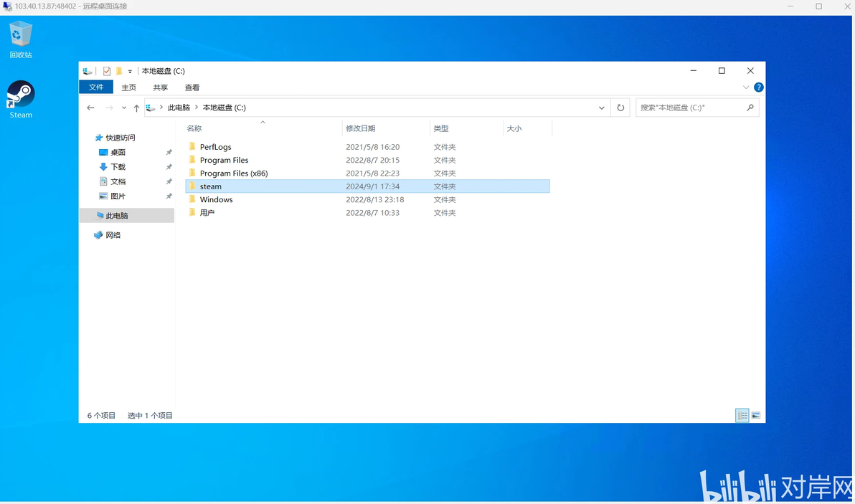Sort by the 名称 column header

pos(194,128)
